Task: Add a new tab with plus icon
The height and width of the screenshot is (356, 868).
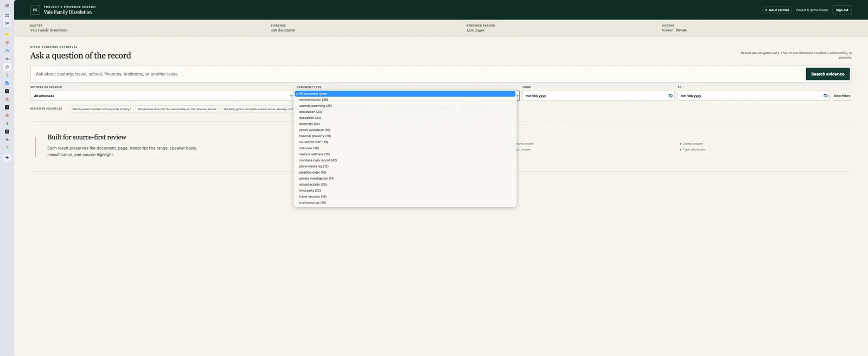Action: click(7, 158)
